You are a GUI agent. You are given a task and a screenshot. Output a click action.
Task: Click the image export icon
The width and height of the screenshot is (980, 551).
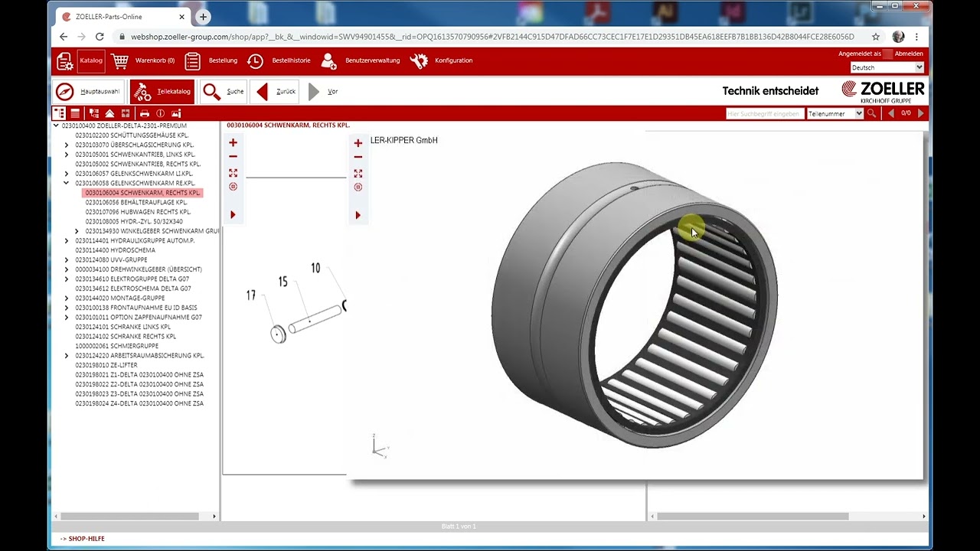(x=176, y=113)
